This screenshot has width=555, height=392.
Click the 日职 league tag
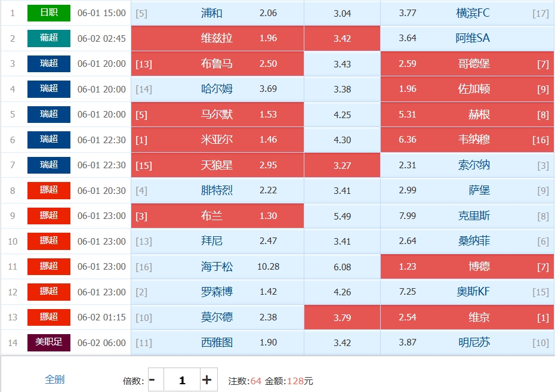coord(49,13)
